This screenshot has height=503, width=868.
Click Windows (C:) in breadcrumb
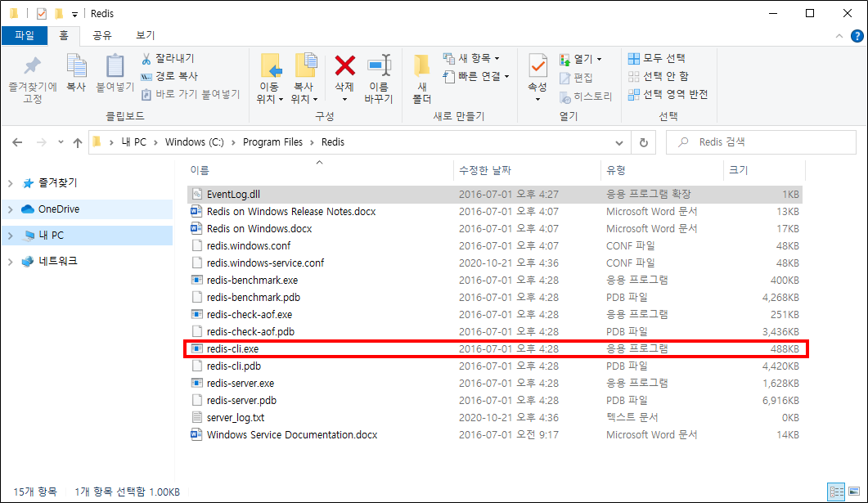[x=195, y=142]
